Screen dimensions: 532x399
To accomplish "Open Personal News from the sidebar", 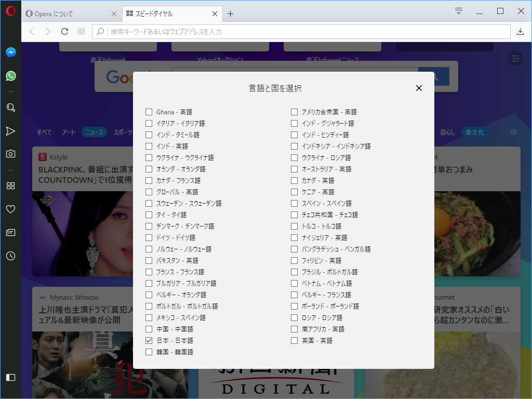I will click(x=10, y=232).
